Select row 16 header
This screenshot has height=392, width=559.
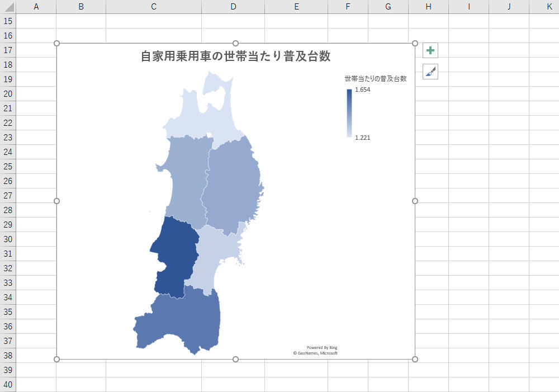pyautogui.click(x=8, y=36)
